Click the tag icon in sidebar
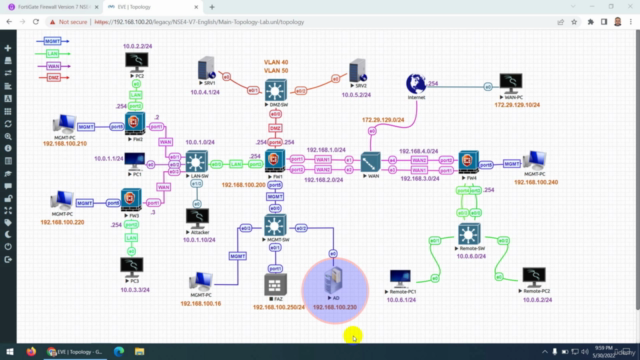The height and width of the screenshot is (360, 640). tap(8, 223)
